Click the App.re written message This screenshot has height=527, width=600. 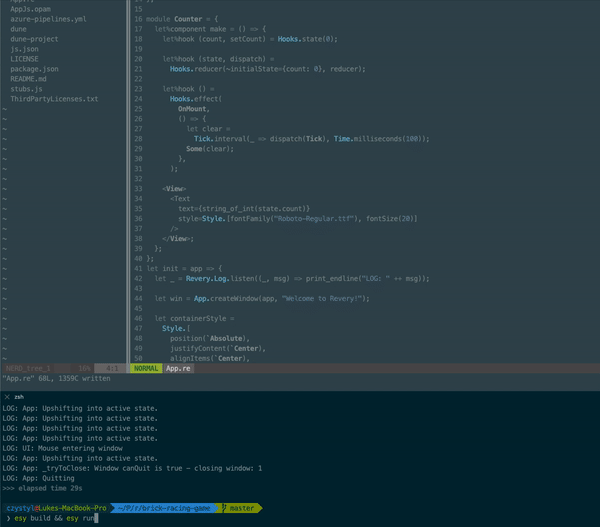coord(57,378)
